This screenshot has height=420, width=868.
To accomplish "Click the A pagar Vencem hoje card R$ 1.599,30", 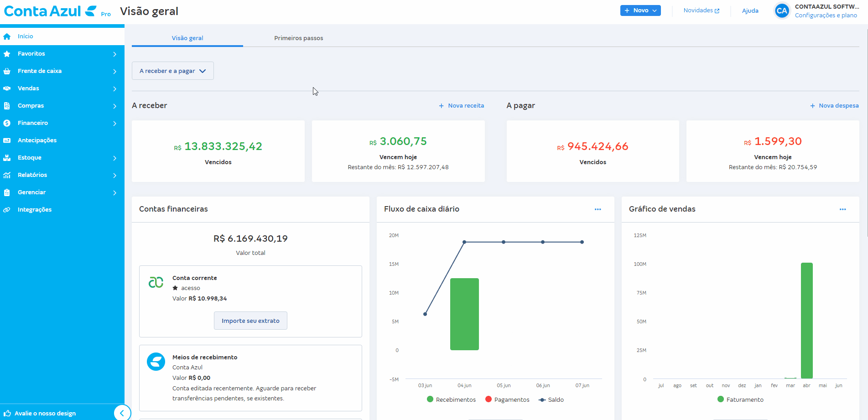I will (773, 151).
